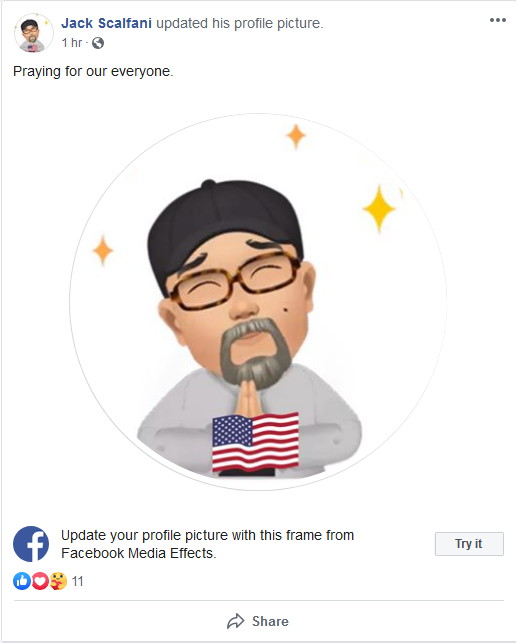The height and width of the screenshot is (643, 516).
Task: Click the orange sparkle at top of picture
Action: pos(296,136)
